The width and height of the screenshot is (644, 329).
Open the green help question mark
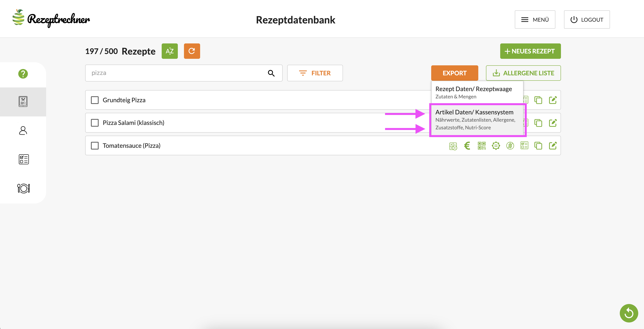pyautogui.click(x=23, y=74)
